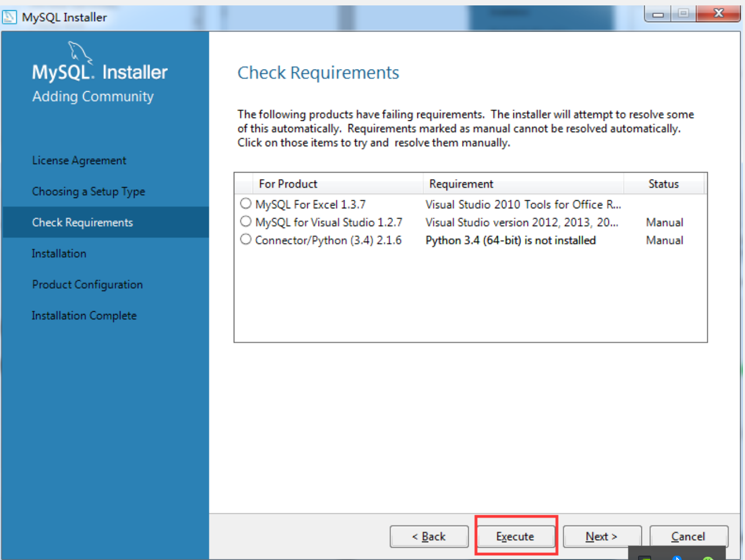745x560 pixels.
Task: Select the MySQL for Visual Studio 1.2.7 radio button
Action: (246, 221)
